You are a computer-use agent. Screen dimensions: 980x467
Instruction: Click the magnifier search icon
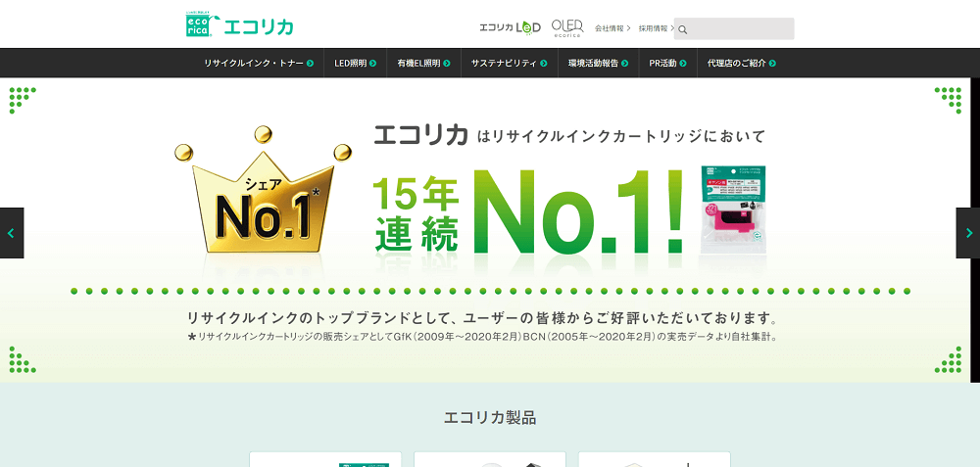pyautogui.click(x=683, y=29)
